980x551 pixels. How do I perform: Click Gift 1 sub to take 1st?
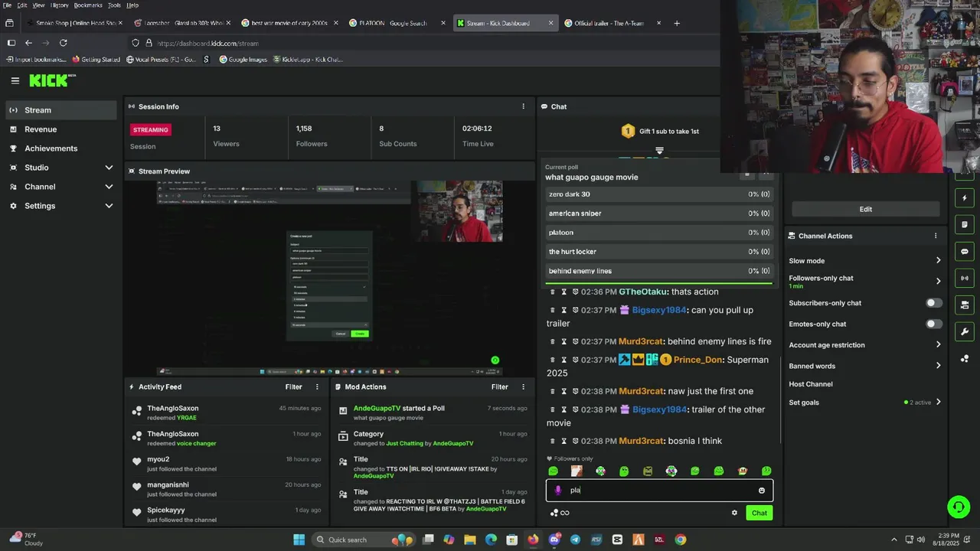[659, 132]
